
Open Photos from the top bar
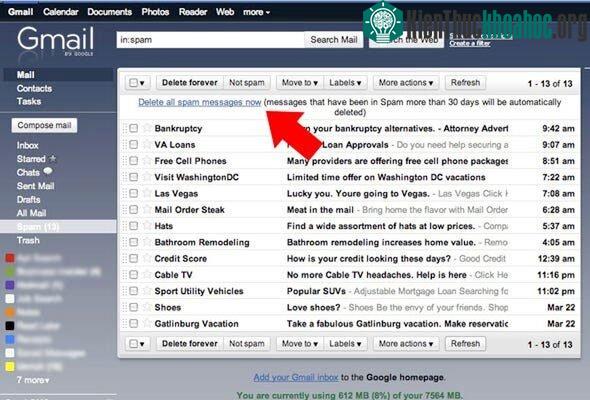(x=155, y=12)
